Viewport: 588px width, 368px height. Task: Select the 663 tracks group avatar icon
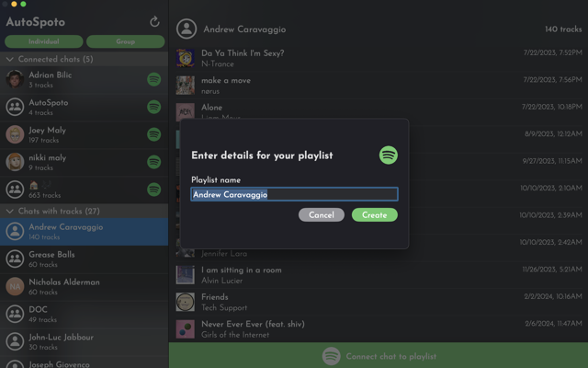(x=15, y=190)
